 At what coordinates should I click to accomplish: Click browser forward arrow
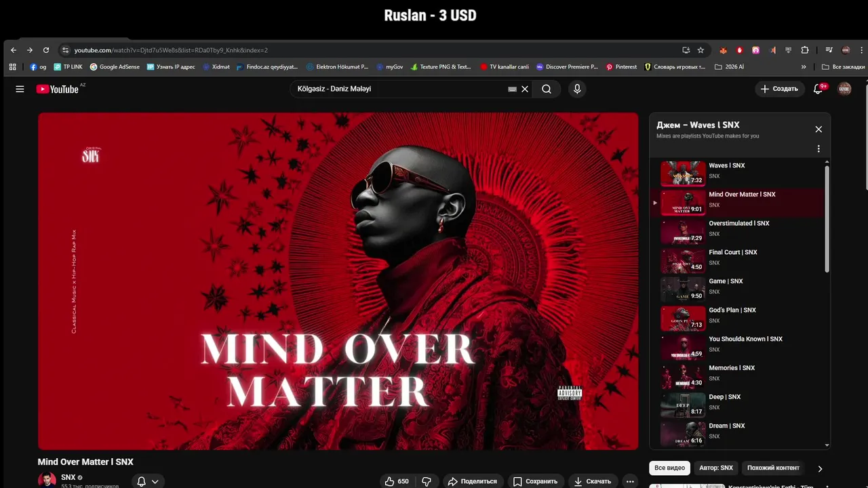click(29, 50)
